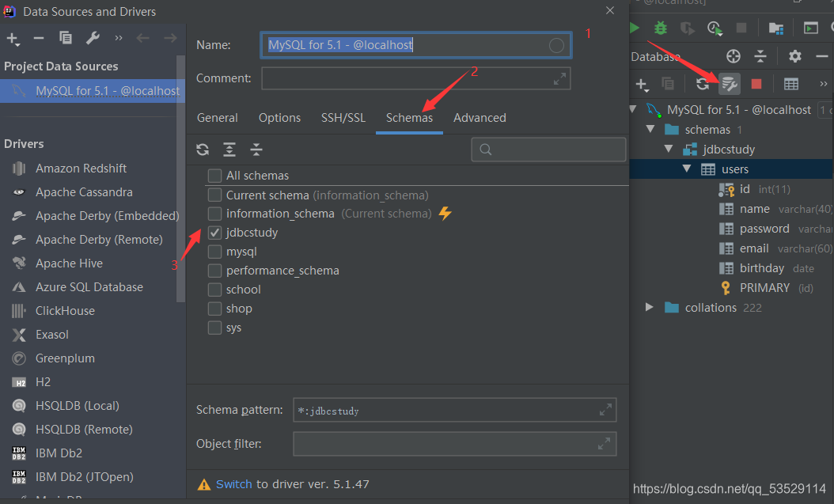The height and width of the screenshot is (504, 834).
Task: Add new item in Database panel
Action: click(642, 84)
